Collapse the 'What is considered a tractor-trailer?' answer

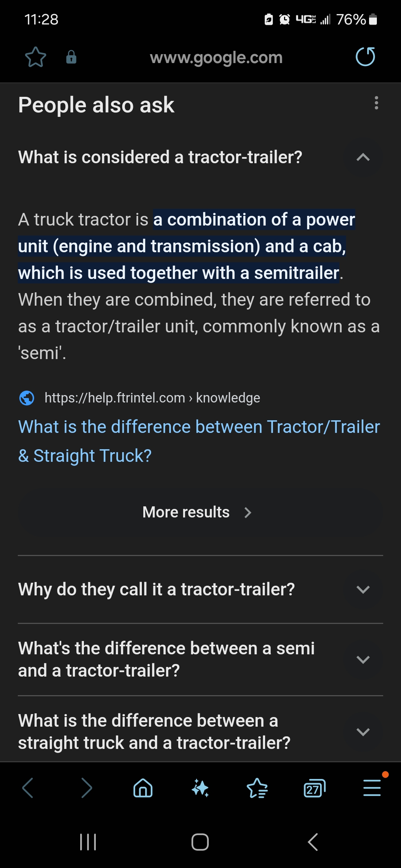(363, 157)
